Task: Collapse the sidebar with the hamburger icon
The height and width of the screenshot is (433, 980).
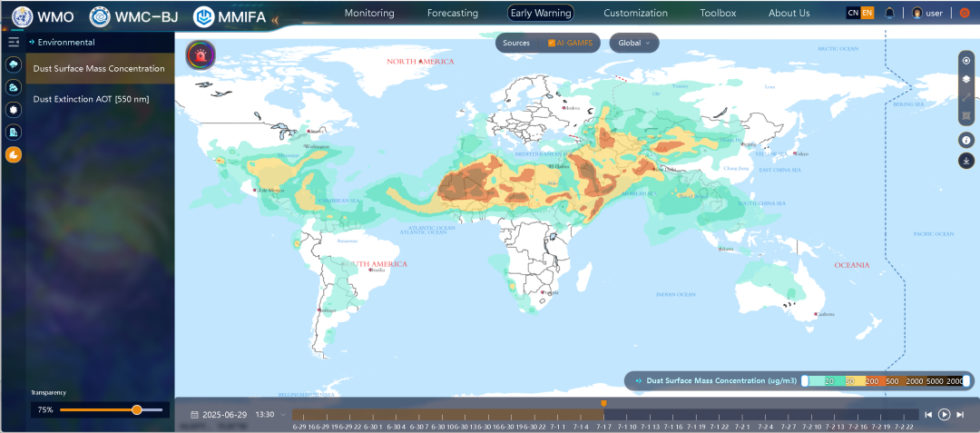Action: [13, 43]
